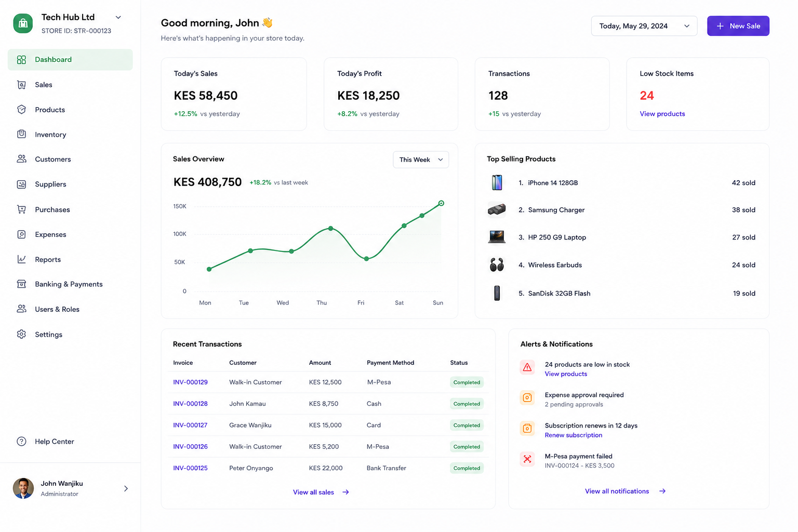Viewport: 798px width, 532px height.
Task: Open the Reports menu item
Action: 70,259
